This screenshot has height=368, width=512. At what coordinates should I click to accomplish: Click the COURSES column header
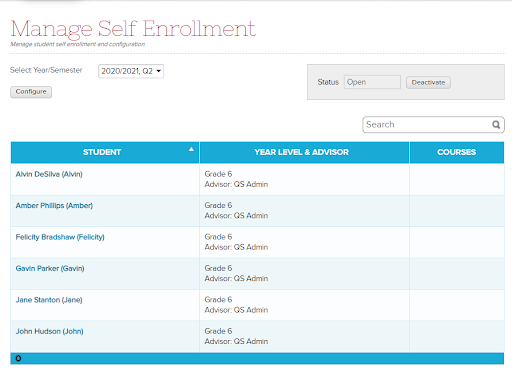point(457,152)
